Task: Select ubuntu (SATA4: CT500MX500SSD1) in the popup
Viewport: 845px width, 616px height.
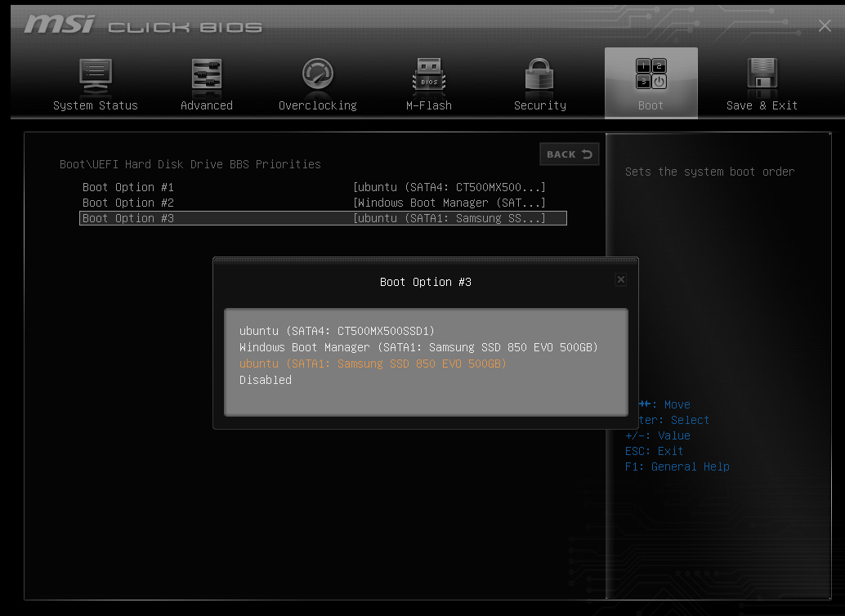Action: (337, 331)
